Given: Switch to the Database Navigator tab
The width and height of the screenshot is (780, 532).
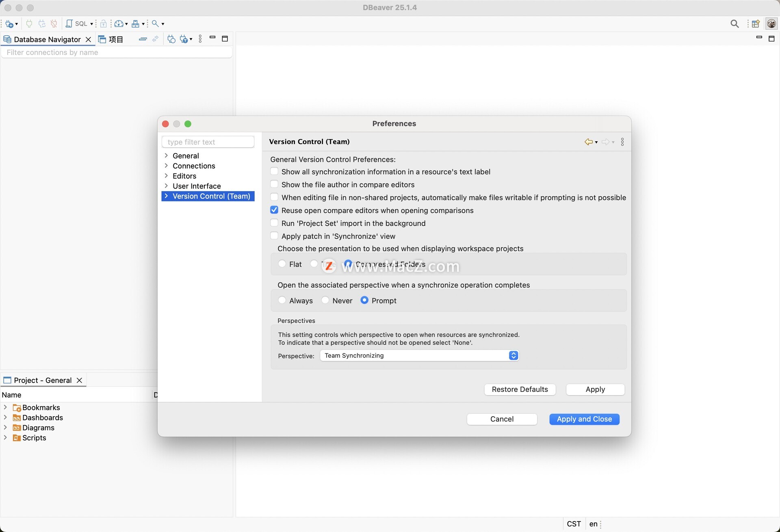Looking at the screenshot, I should pyautogui.click(x=47, y=39).
